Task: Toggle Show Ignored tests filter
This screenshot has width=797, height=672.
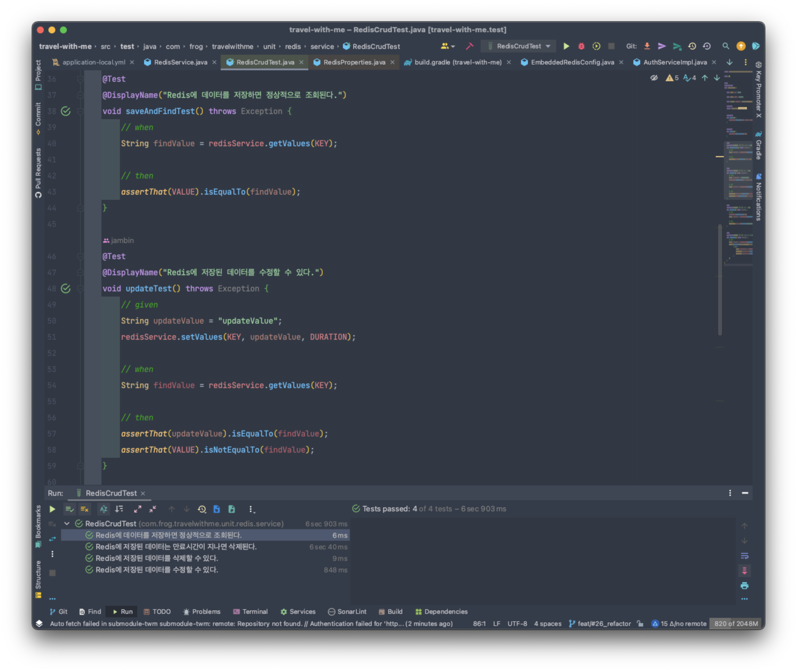Action: tap(85, 509)
